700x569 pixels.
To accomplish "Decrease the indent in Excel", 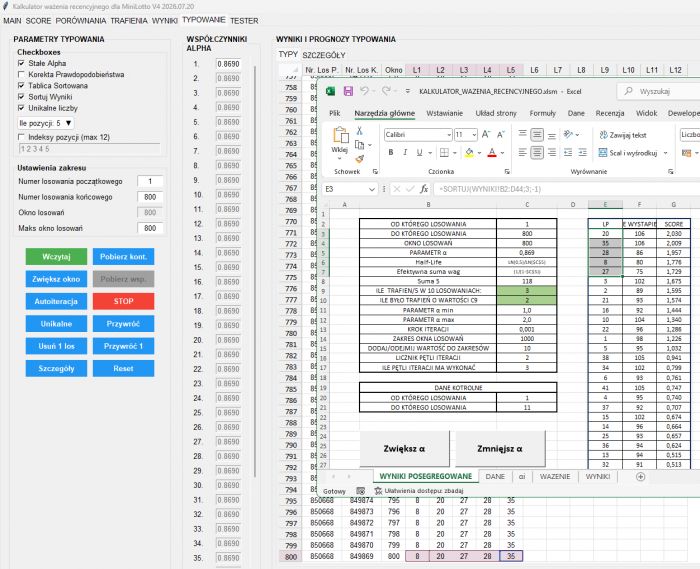I will click(x=568, y=153).
